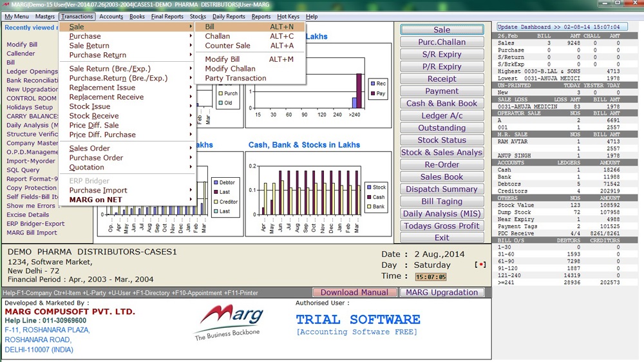Click the time field 15:07:05
Viewport: 644px width, 362px height.
coord(430,277)
